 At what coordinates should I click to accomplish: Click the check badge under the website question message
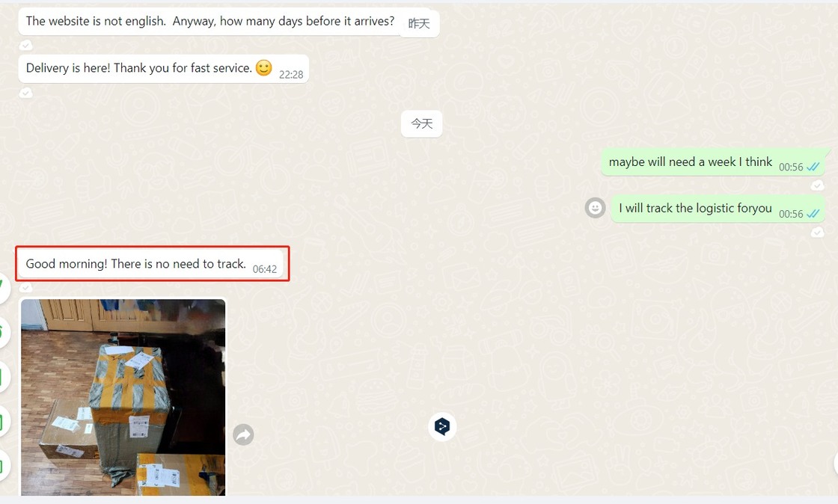(x=25, y=46)
